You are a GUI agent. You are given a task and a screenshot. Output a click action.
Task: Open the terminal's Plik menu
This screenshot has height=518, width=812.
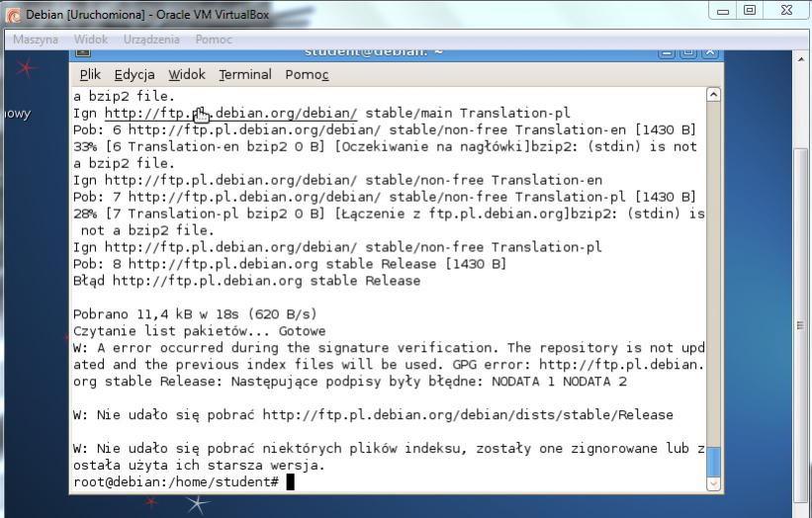coord(90,74)
